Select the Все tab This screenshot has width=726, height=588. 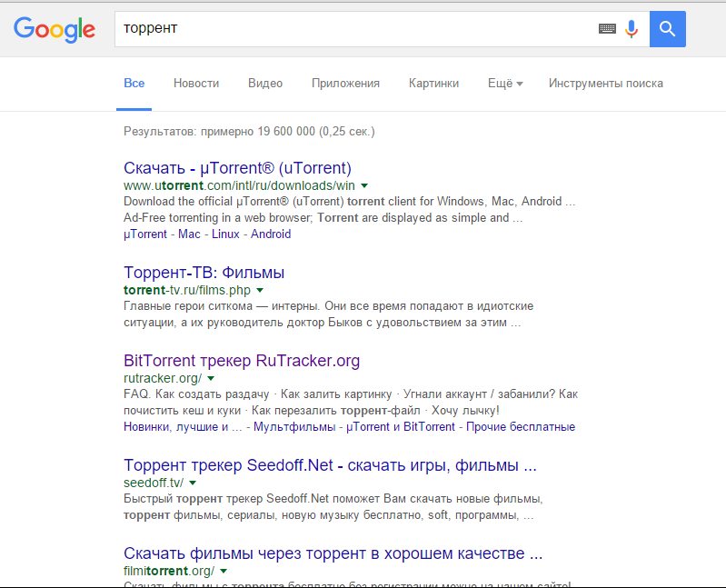(x=134, y=84)
